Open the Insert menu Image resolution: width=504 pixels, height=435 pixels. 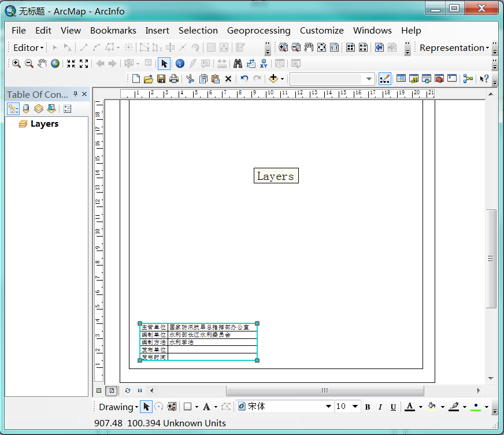(x=157, y=31)
